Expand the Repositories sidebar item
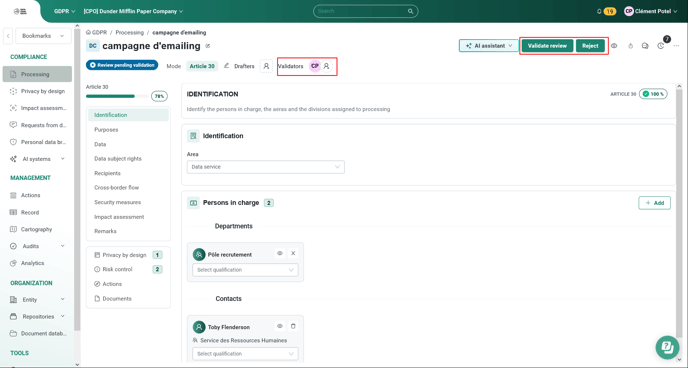 click(37, 317)
